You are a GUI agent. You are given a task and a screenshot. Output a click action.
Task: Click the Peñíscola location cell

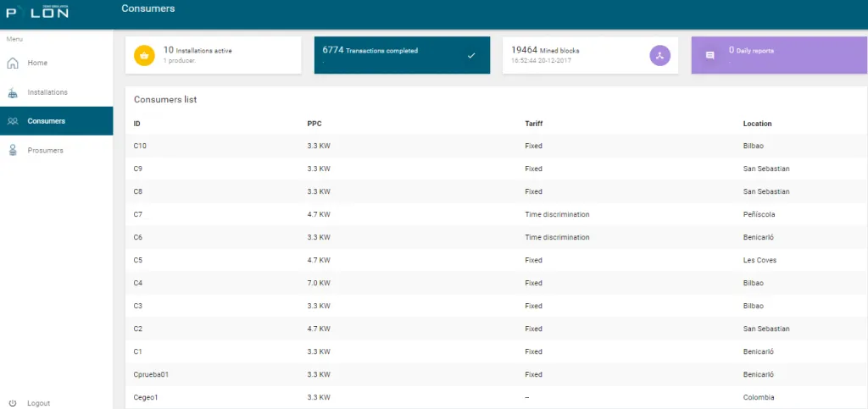pos(759,214)
